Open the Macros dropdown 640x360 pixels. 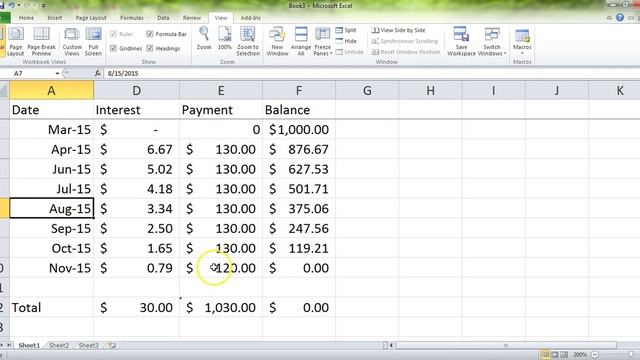[x=522, y=41]
